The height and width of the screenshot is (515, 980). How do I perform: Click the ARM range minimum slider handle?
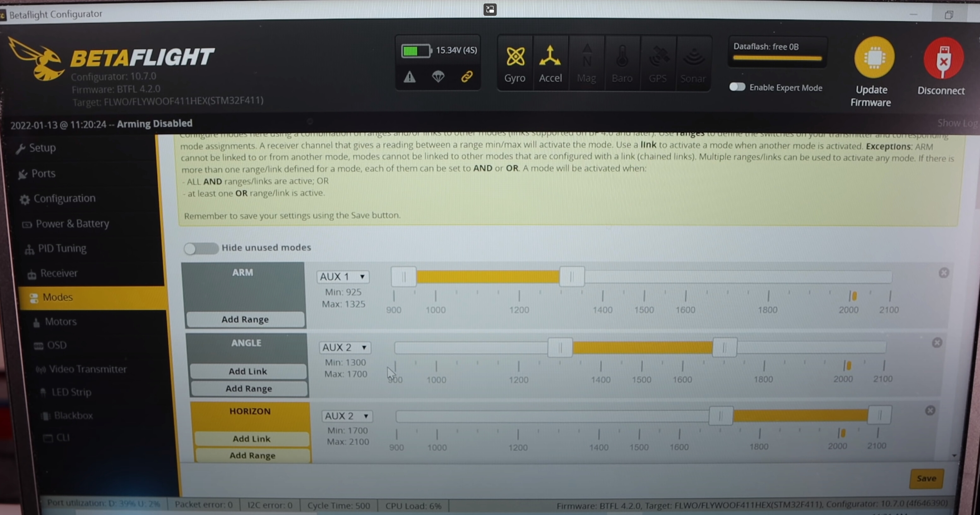pyautogui.click(x=404, y=277)
